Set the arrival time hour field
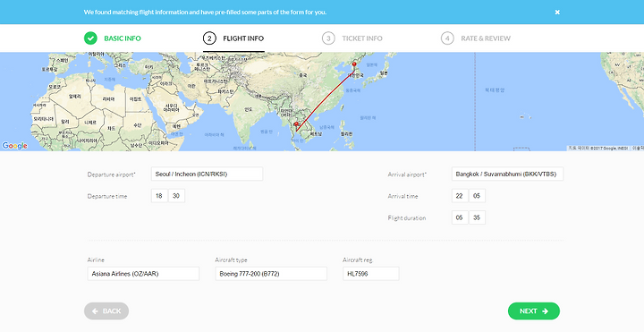The image size is (644, 332). pyautogui.click(x=460, y=196)
